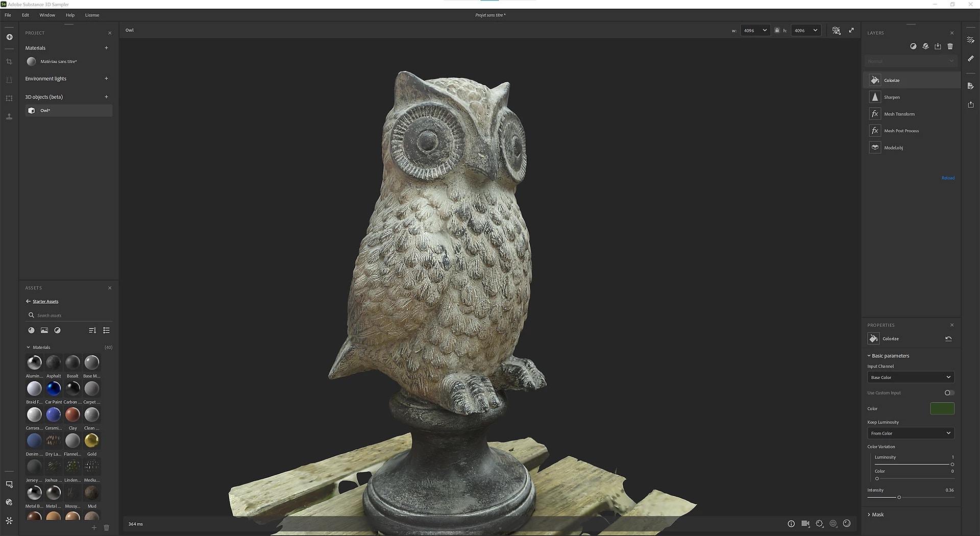This screenshot has width=980, height=536.
Task: Add a new material with plus
Action: click(106, 48)
